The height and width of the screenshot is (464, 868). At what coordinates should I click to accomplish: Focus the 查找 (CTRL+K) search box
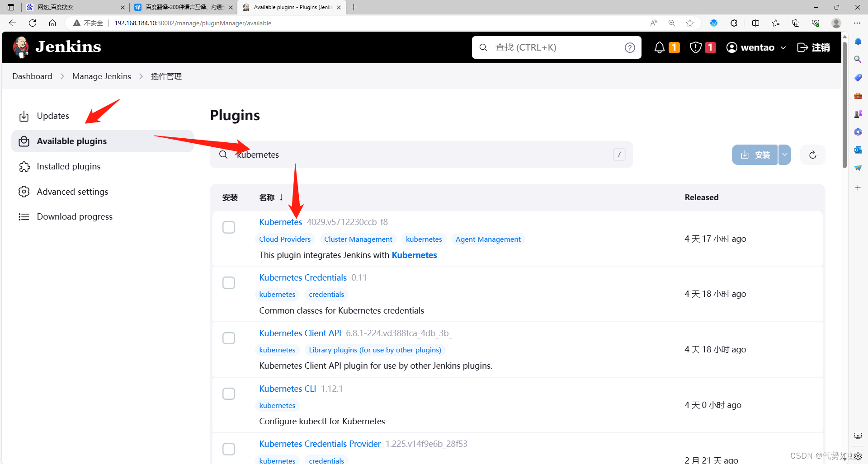pos(557,47)
